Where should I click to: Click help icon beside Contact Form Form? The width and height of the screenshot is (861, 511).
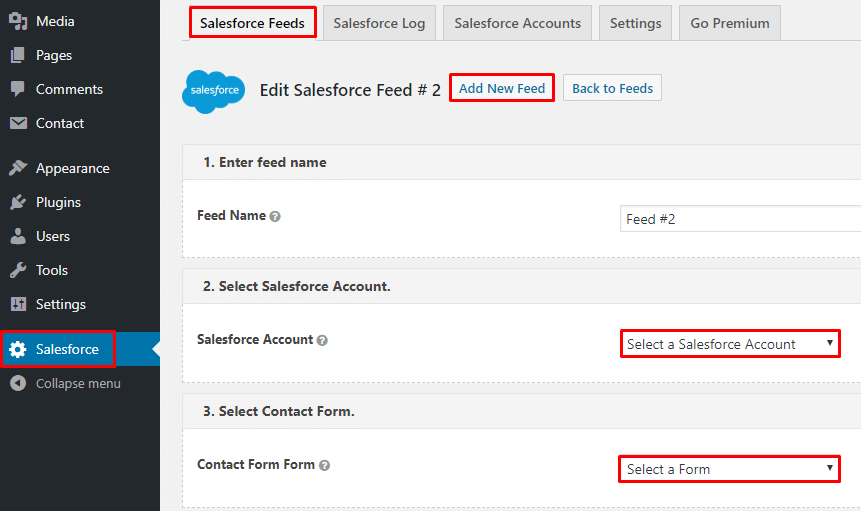[x=325, y=465]
